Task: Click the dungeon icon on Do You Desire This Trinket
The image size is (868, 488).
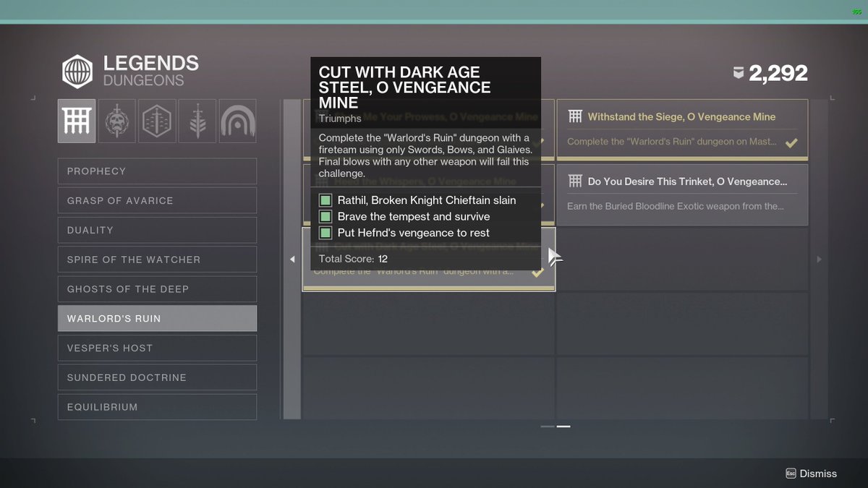Action: [x=576, y=181]
